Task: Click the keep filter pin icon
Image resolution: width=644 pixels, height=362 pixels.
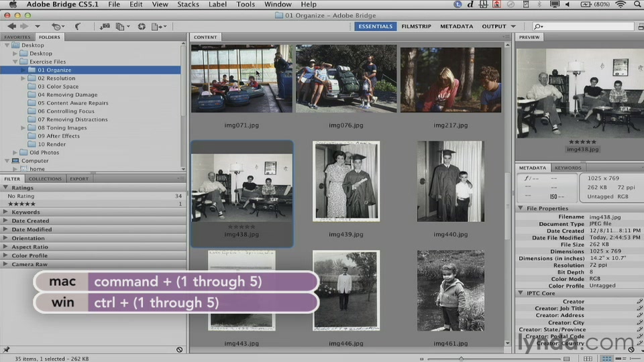Action: coord(6,350)
